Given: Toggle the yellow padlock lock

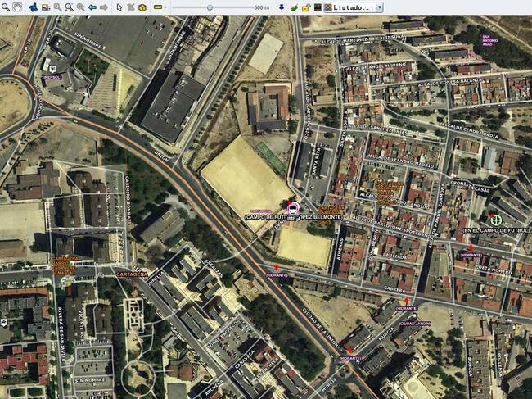Looking at the screenshot, I should tap(306, 7).
